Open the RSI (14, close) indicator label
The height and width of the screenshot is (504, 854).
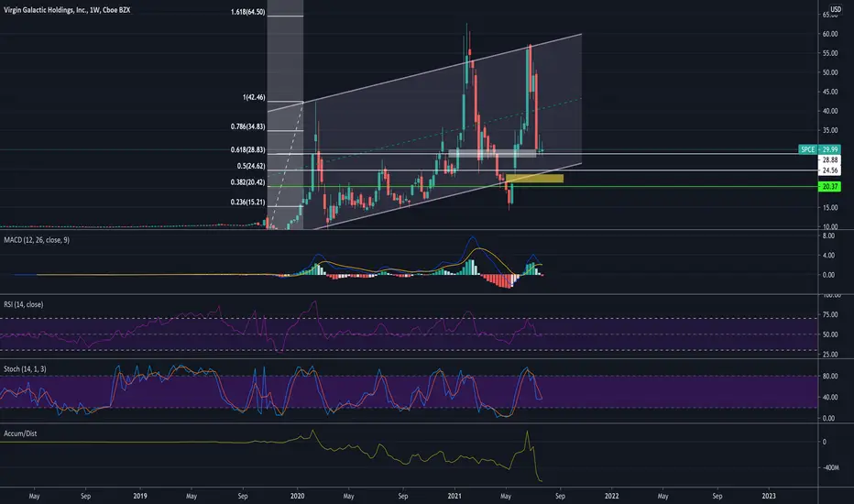24,304
